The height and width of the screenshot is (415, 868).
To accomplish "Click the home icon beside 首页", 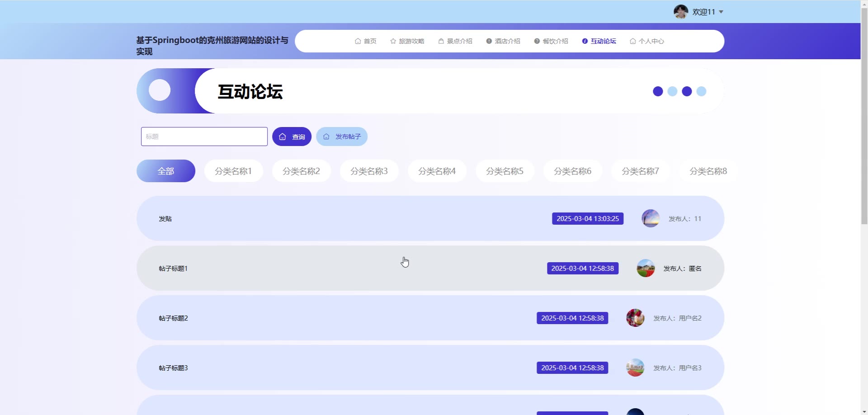I will coord(358,41).
